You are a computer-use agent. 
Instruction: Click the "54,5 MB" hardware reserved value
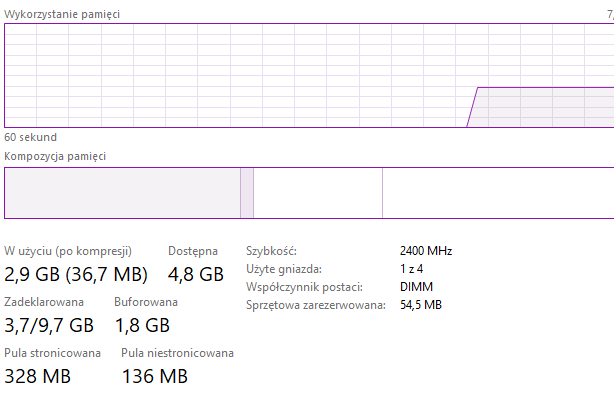click(x=420, y=305)
